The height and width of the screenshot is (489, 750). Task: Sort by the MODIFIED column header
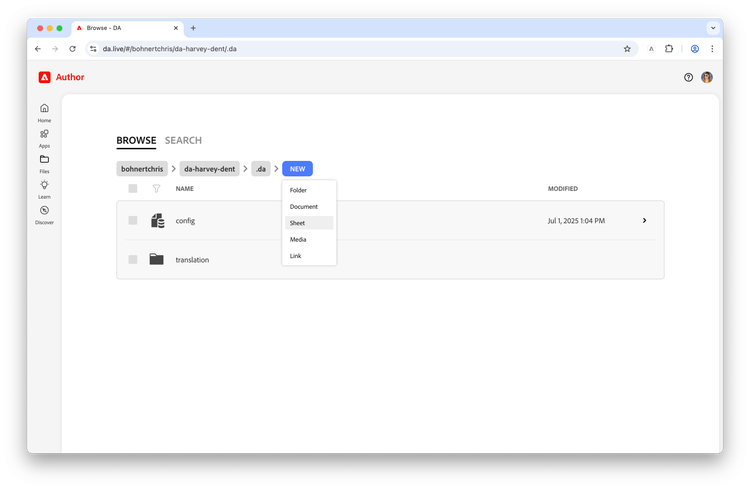click(563, 189)
